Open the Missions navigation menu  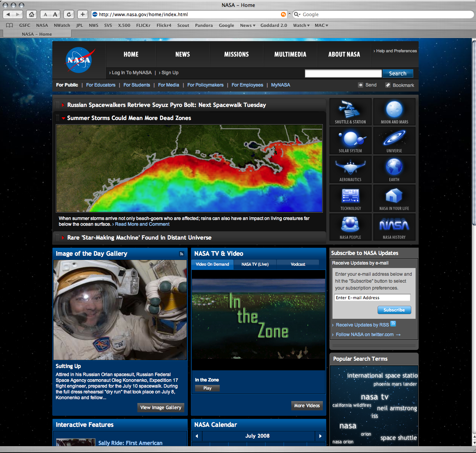pyautogui.click(x=236, y=55)
